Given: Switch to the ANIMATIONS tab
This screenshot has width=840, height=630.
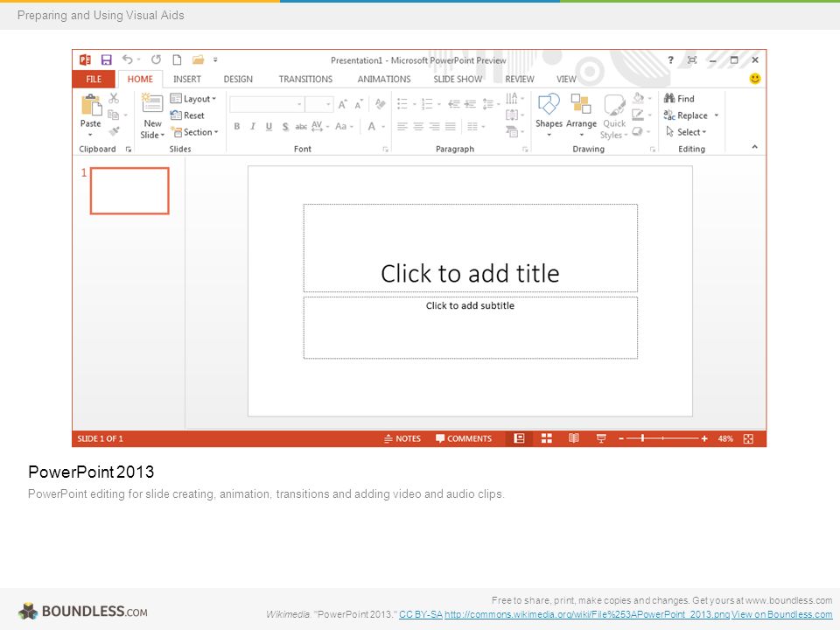Looking at the screenshot, I should [384, 79].
